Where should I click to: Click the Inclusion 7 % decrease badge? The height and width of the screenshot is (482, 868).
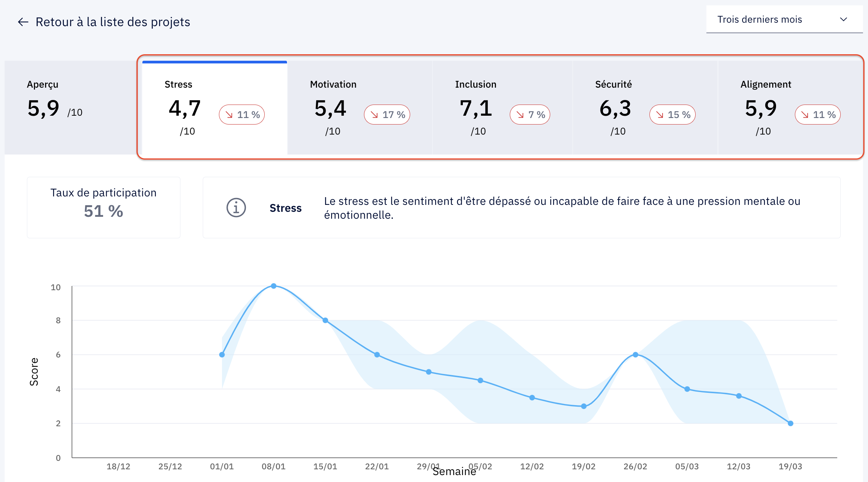[530, 115]
